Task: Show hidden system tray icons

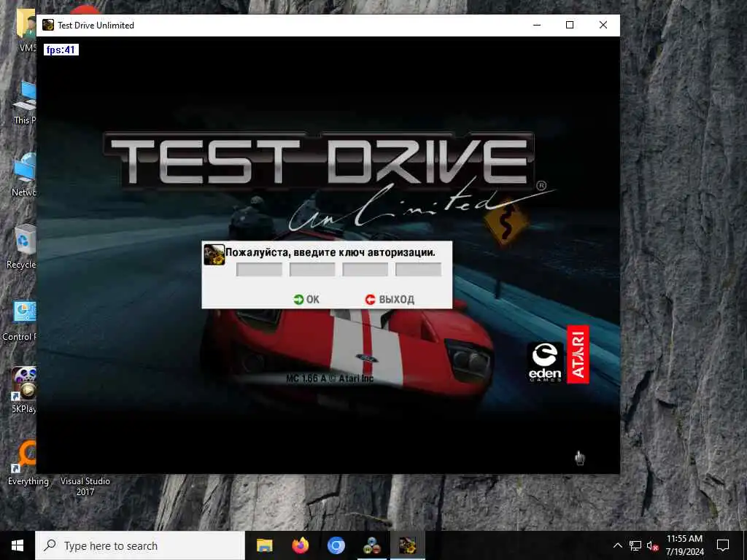Action: tap(617, 545)
